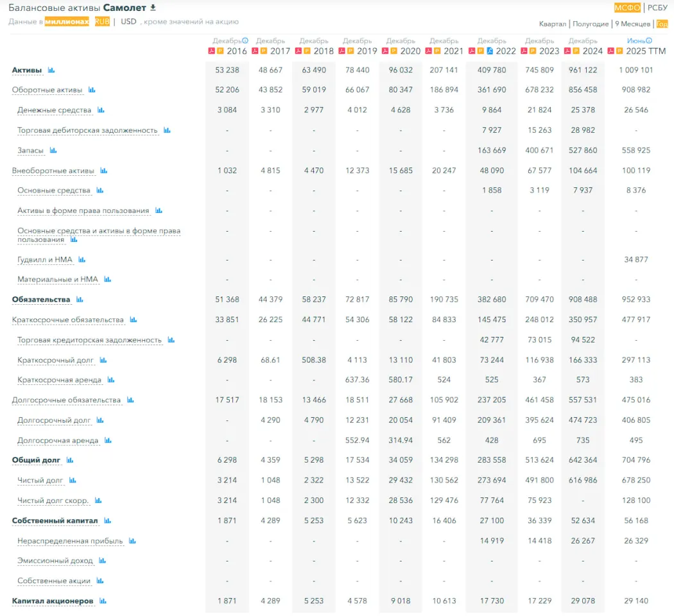Image resolution: width=674 pixels, height=616 pixels.
Task: Open the blue document icon for 2022
Action: [489, 51]
